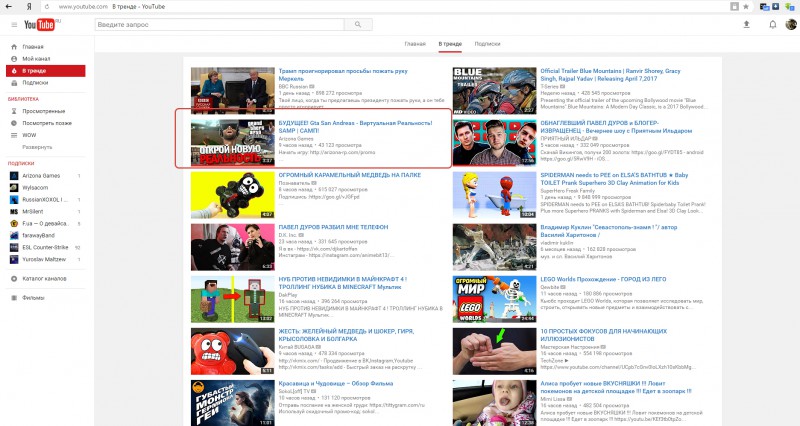Viewport: 800px width, 426px height.
Task: Open the Gta San Andreas video title
Action: coord(355,127)
